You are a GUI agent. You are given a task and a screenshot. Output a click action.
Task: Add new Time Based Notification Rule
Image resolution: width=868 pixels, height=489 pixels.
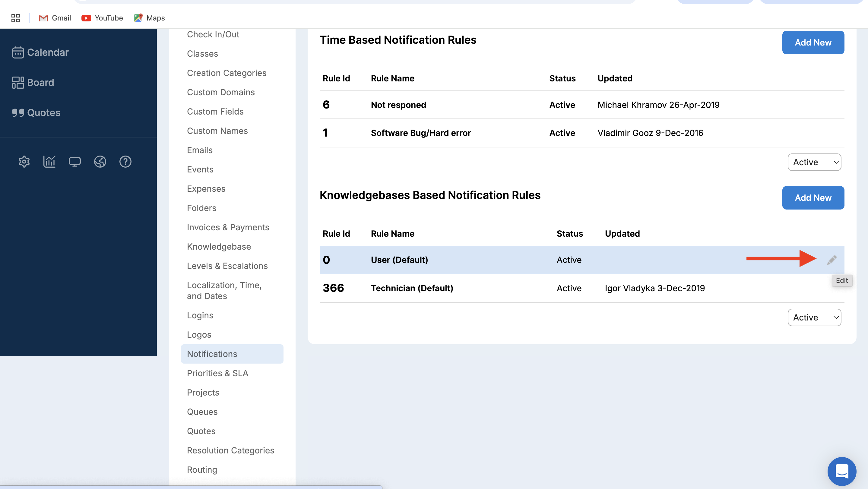click(x=813, y=43)
